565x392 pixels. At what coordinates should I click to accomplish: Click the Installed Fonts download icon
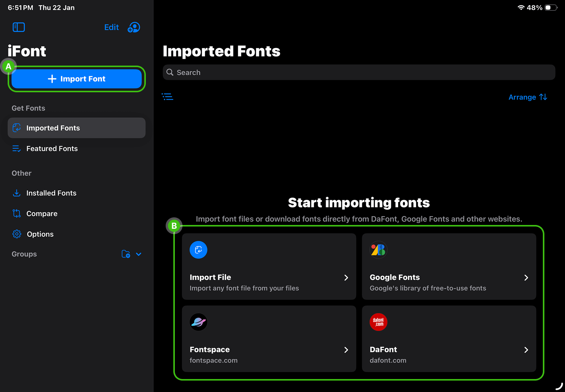[17, 193]
